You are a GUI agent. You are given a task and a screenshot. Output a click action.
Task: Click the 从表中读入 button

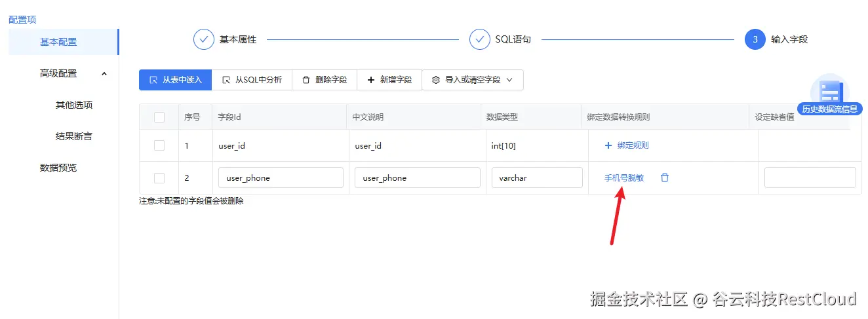(x=175, y=80)
